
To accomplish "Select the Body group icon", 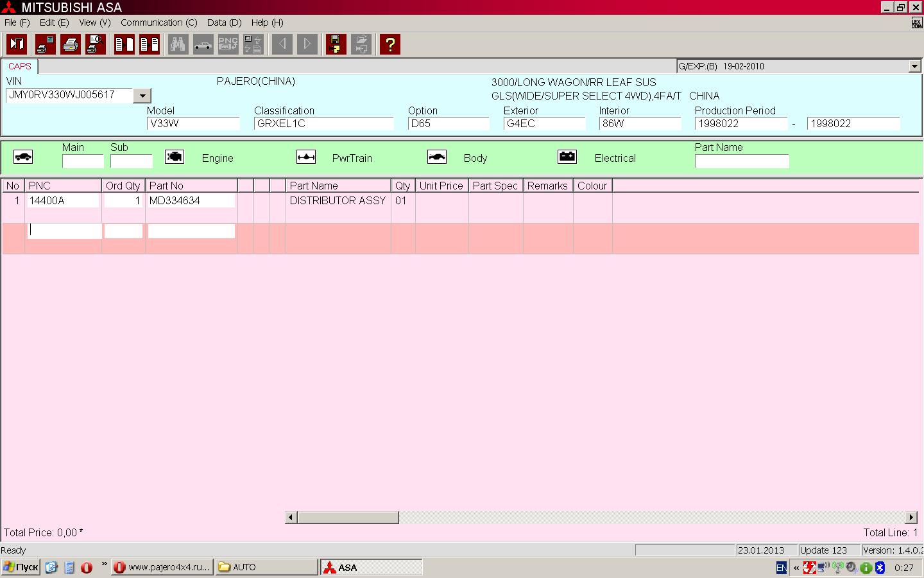I will [x=437, y=157].
